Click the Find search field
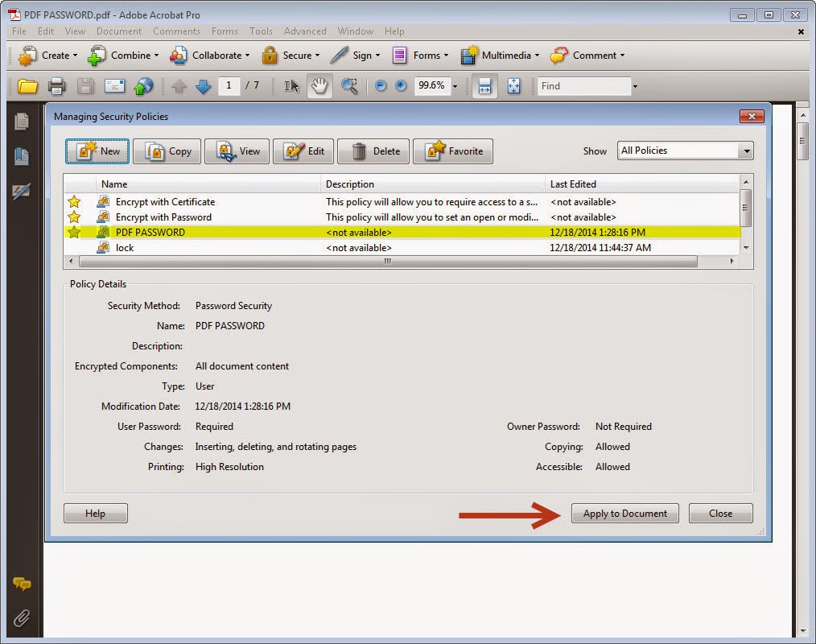 (584, 86)
